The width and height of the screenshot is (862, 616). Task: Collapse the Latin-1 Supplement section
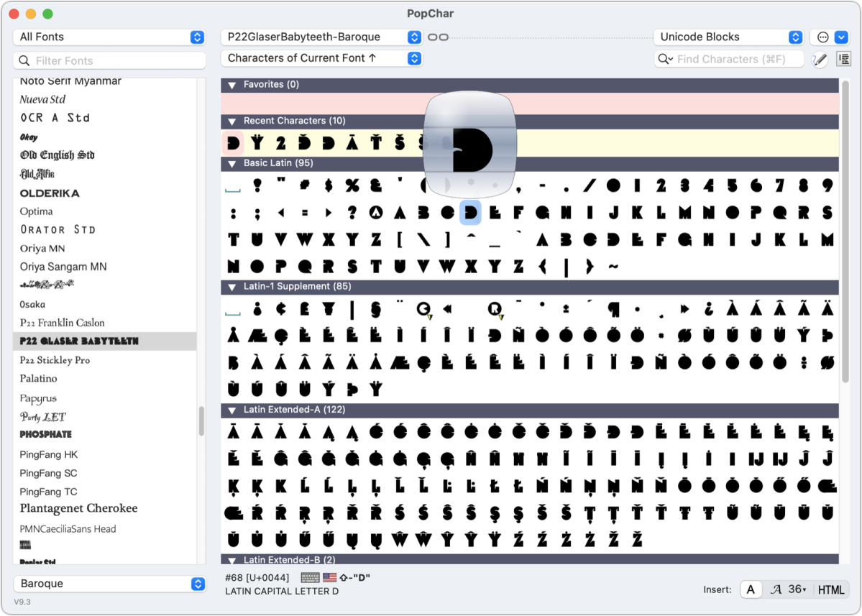tap(232, 287)
